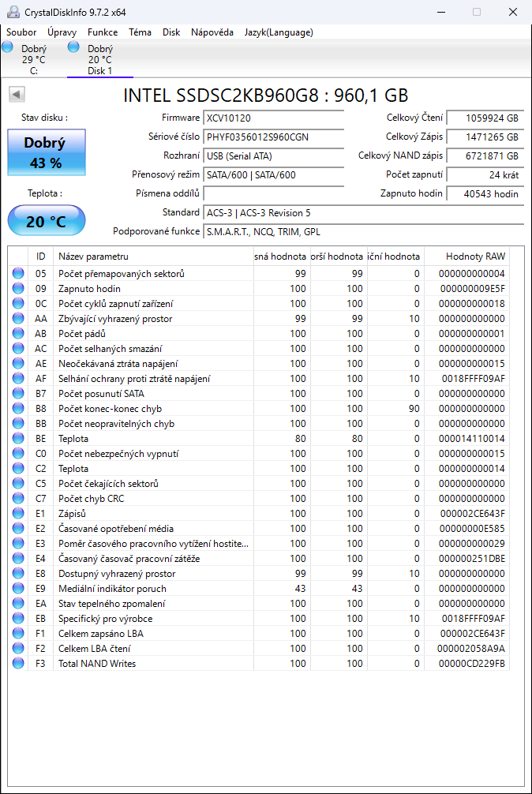Click the Písmena oddílů empty field

click(273, 194)
